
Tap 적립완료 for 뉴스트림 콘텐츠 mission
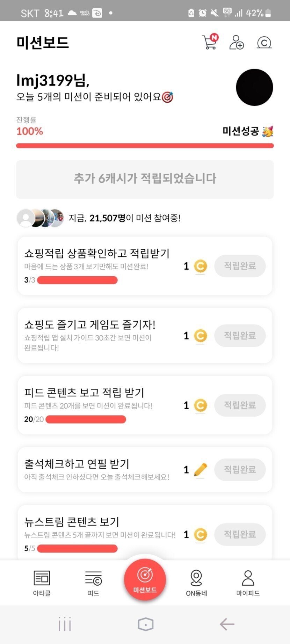(240, 534)
